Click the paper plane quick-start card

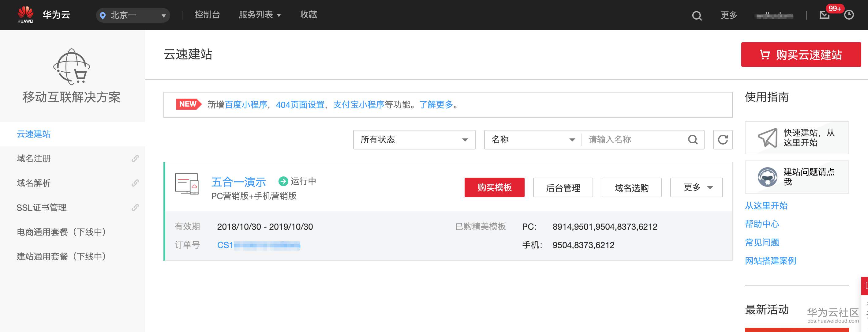click(x=797, y=138)
